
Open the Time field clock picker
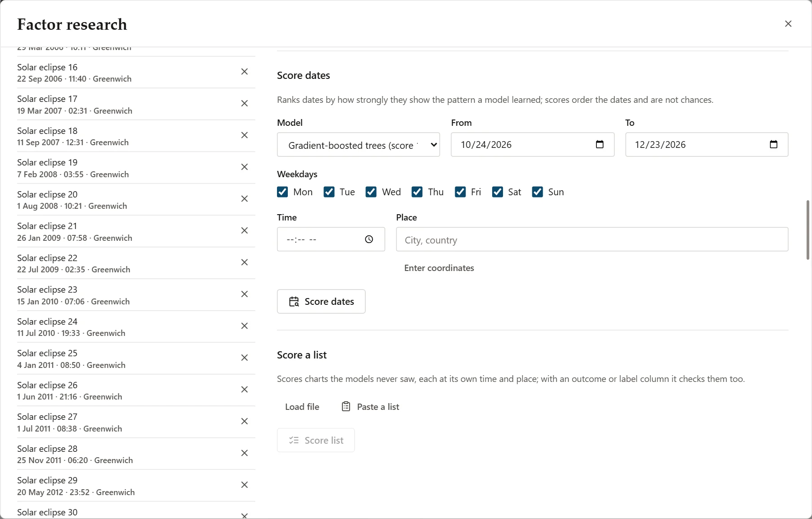tap(369, 239)
